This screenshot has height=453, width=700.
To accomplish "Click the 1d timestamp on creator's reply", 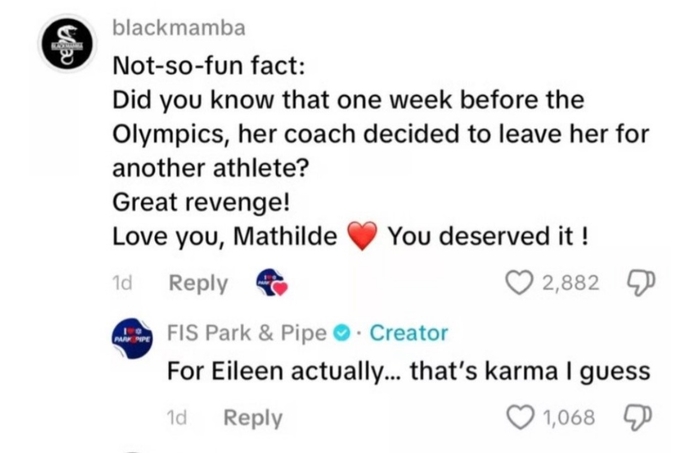I will click(x=177, y=418).
